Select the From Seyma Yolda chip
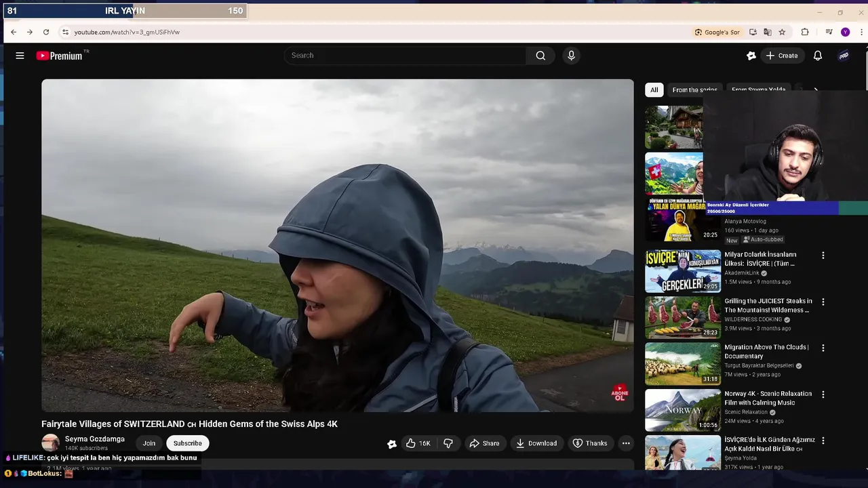 coord(758,89)
